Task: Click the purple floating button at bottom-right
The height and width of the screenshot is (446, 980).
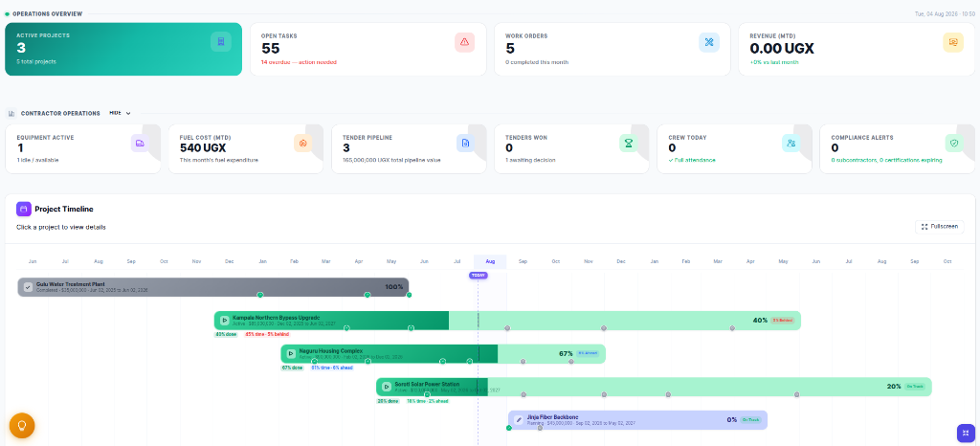Action: click(x=966, y=433)
